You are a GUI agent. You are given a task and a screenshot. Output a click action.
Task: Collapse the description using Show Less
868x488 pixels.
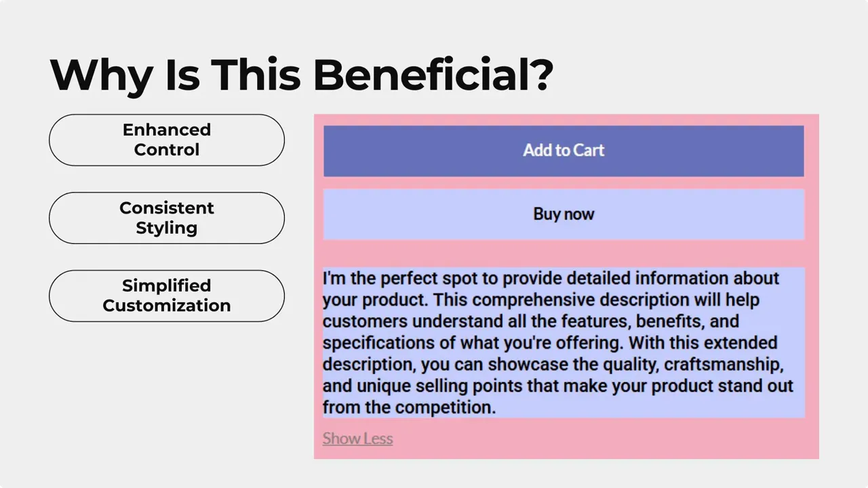[357, 439]
